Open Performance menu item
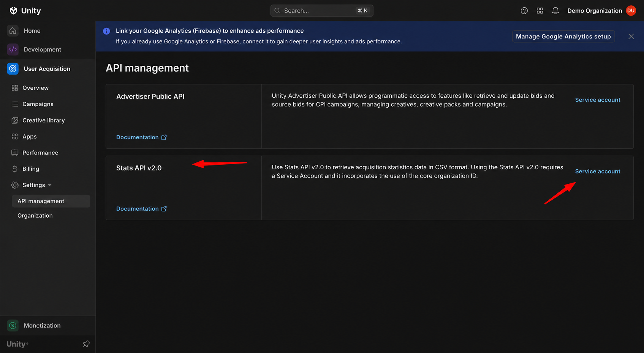Viewport: 644px width, 353px height. pyautogui.click(x=40, y=153)
